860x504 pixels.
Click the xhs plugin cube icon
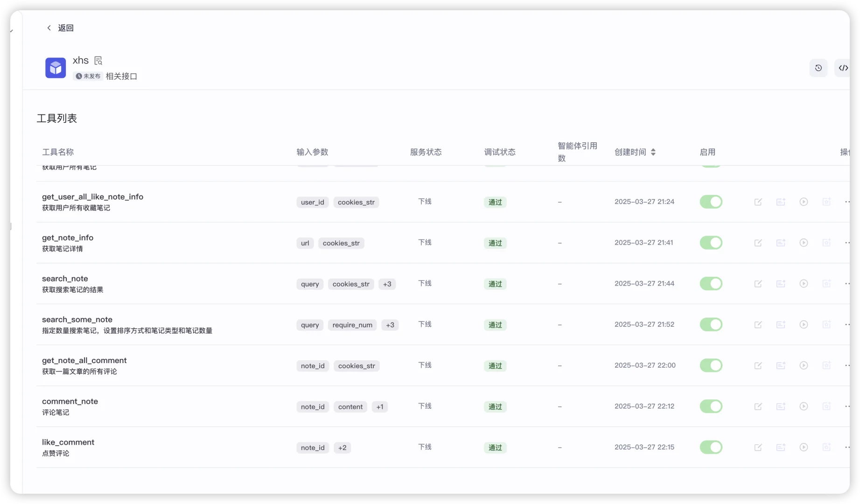(x=55, y=68)
